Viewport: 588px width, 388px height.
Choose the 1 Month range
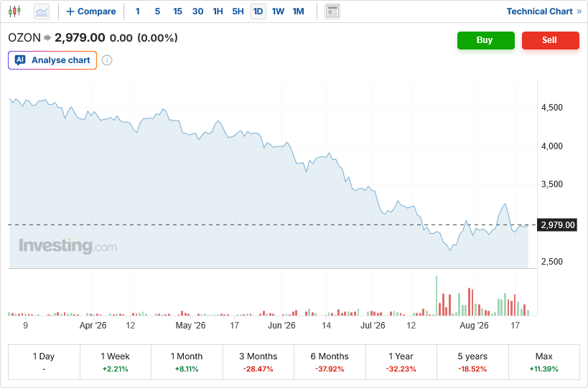click(x=187, y=362)
